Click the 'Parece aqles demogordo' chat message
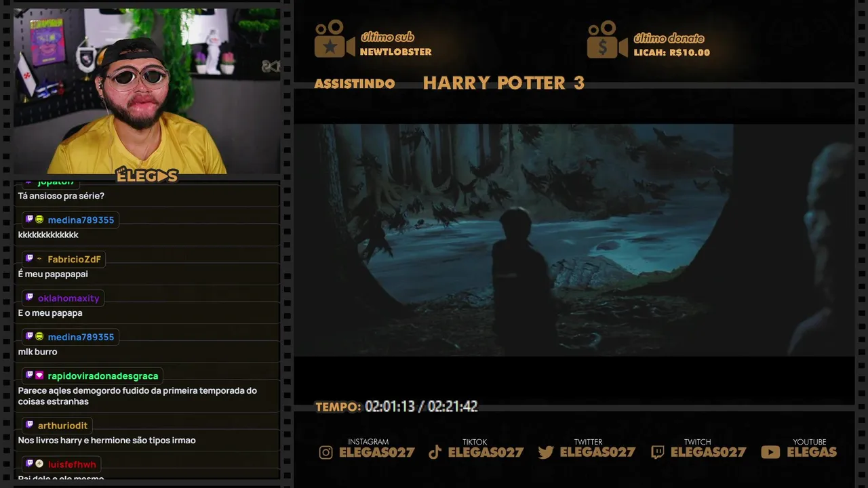The image size is (868, 488). coord(138,396)
